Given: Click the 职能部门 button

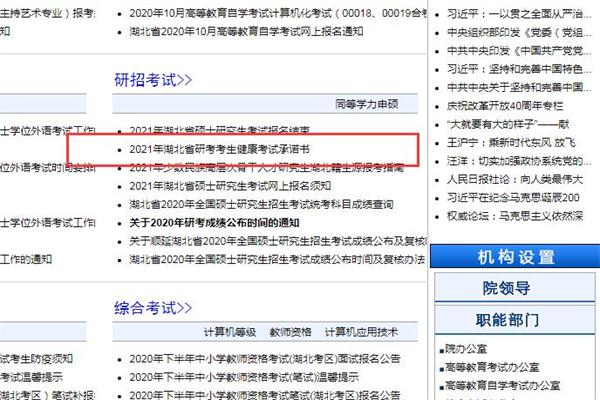Looking at the screenshot, I should tap(515, 319).
